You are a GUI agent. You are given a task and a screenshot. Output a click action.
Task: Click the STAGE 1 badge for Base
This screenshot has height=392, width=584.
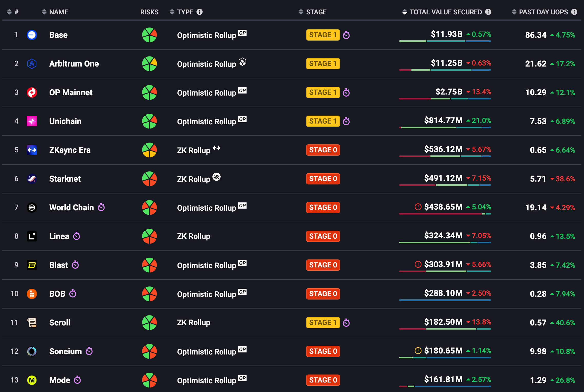(323, 35)
